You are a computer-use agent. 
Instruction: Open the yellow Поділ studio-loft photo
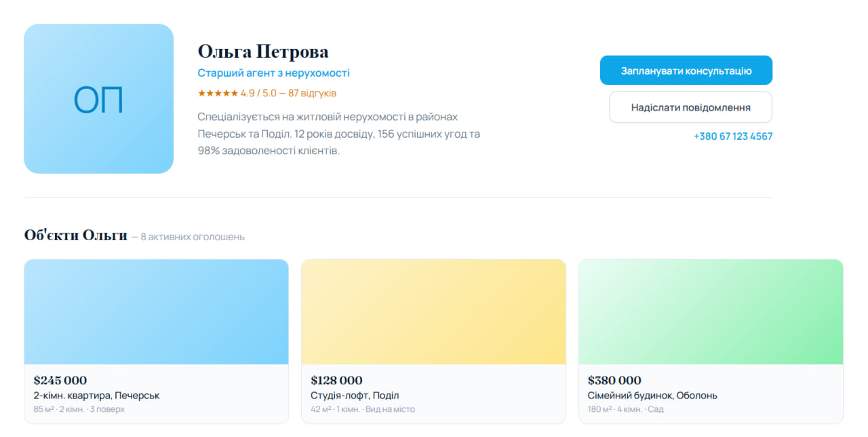point(433,312)
